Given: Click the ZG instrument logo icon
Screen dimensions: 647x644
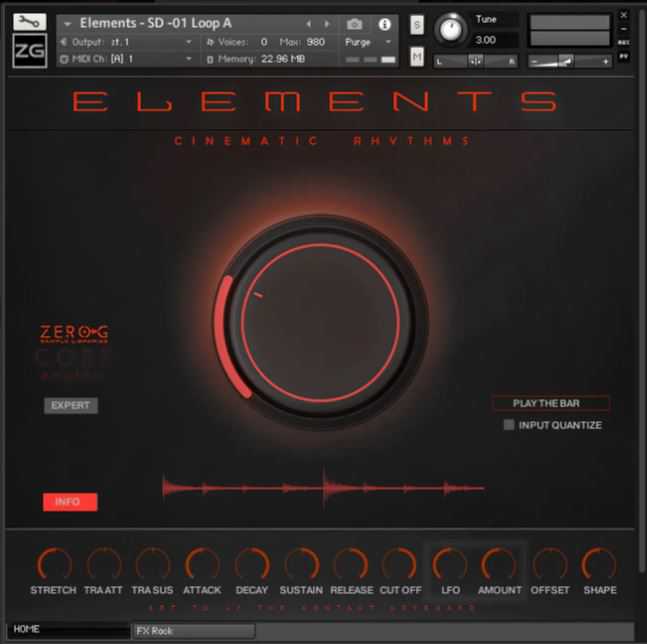Looking at the screenshot, I should (29, 51).
